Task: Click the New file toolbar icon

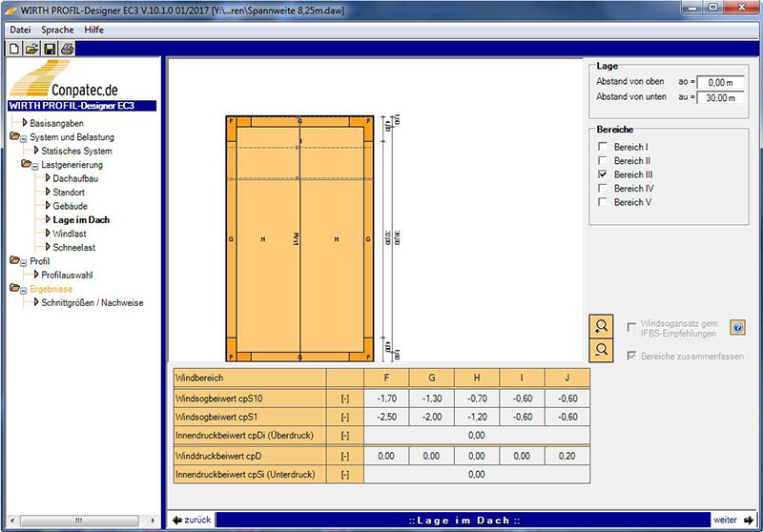Action: point(15,49)
